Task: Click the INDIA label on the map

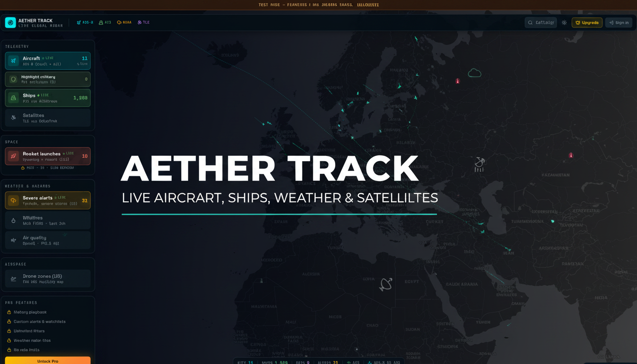Action: 601,298
